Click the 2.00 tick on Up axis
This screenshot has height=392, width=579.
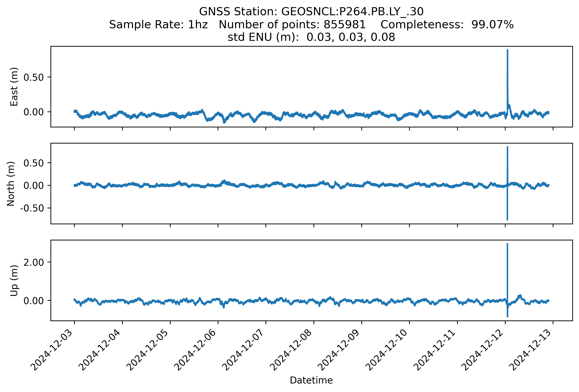point(33,262)
